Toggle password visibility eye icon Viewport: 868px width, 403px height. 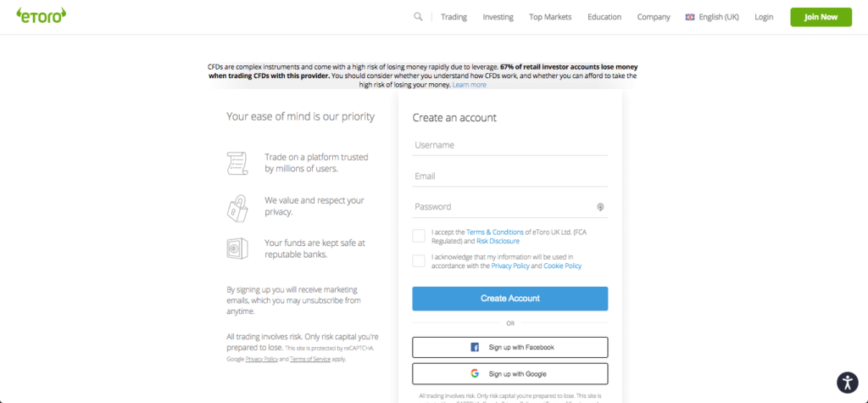pos(600,207)
